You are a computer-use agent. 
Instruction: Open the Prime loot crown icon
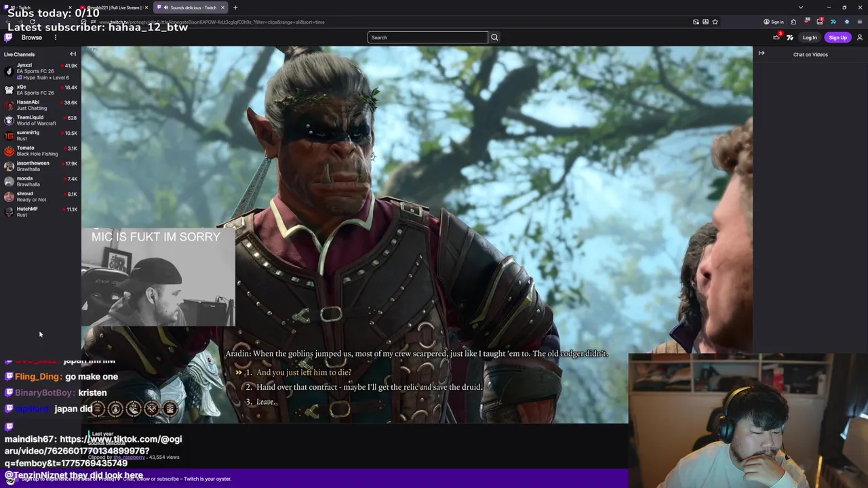pos(776,37)
